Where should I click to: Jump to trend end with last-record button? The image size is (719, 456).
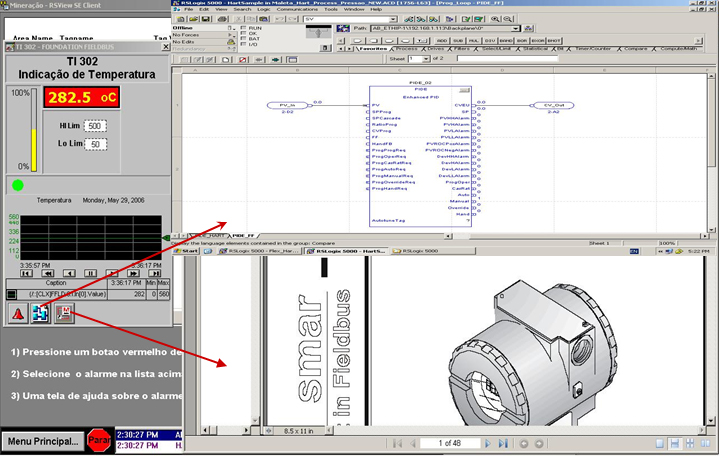(155, 273)
